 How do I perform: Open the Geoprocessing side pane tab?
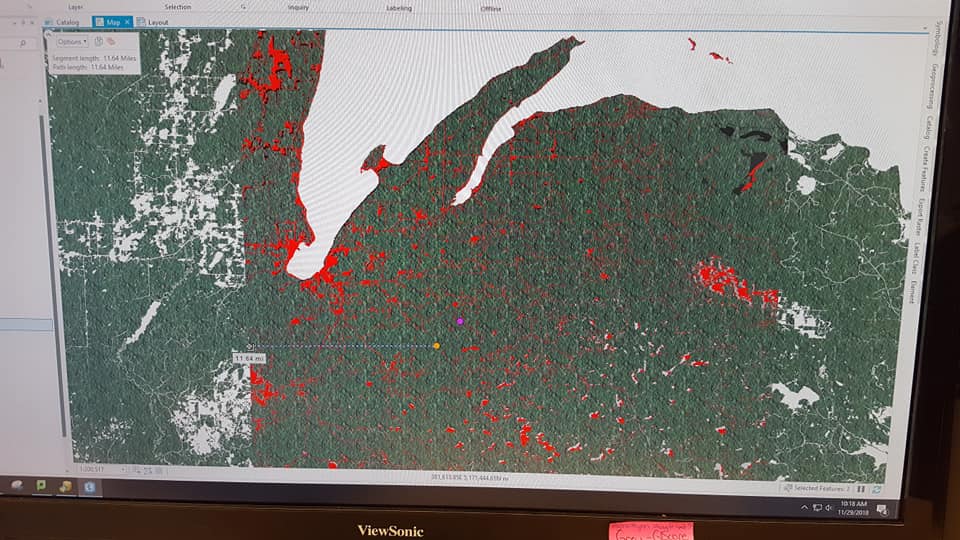click(935, 85)
